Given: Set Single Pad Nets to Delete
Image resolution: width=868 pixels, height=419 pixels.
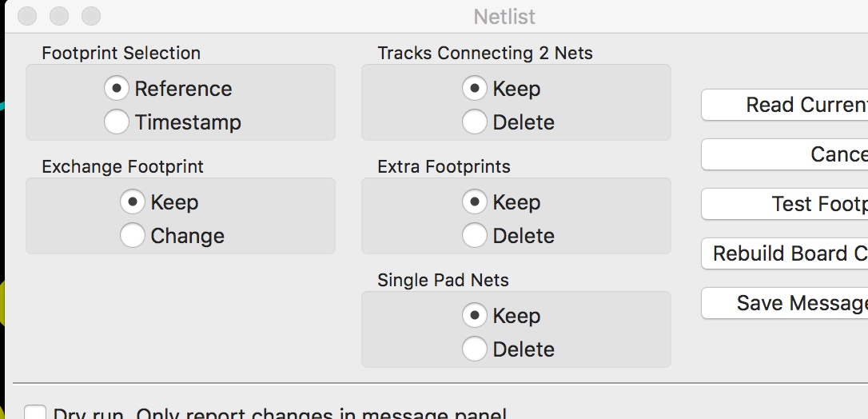Looking at the screenshot, I should [x=475, y=349].
